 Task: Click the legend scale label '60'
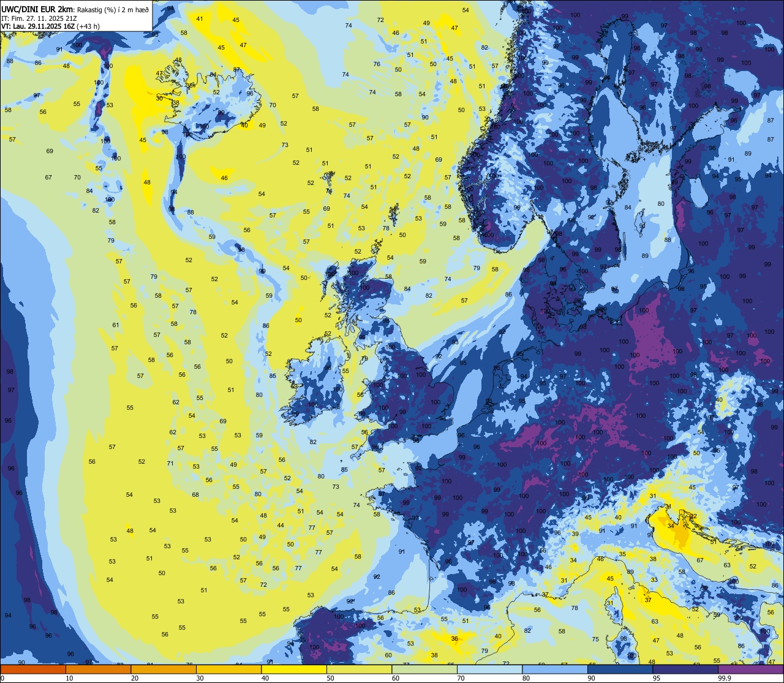point(396,678)
